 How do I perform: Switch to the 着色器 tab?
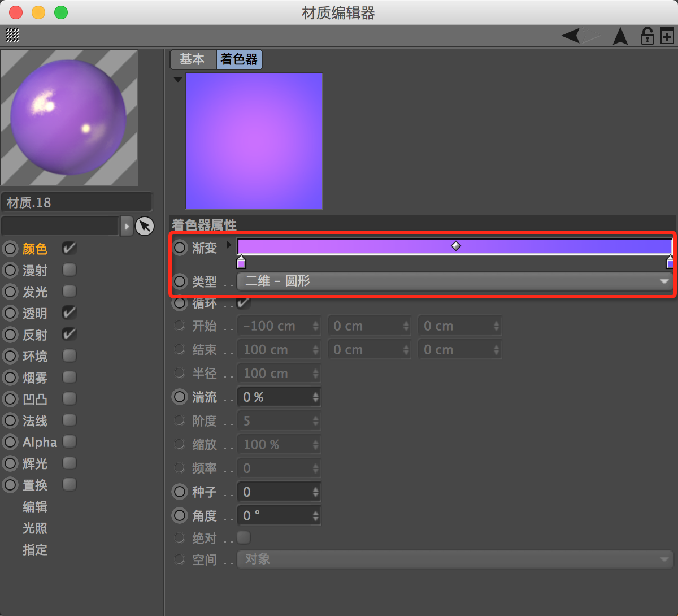pyautogui.click(x=239, y=59)
